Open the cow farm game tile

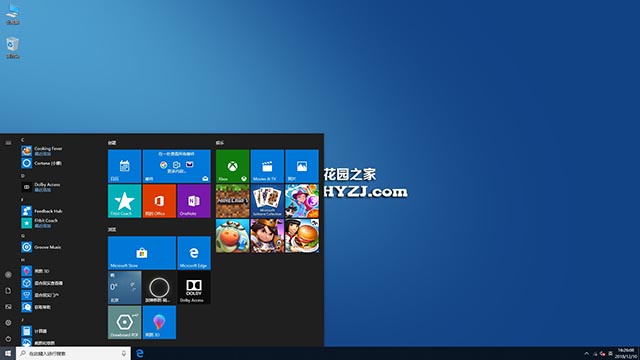tap(232, 236)
